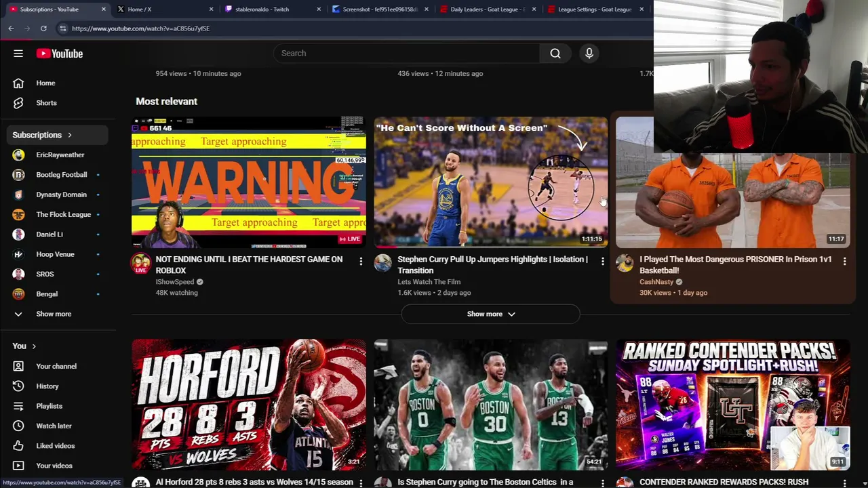Open Is Stephen Curry going to Celtics title
The image size is (868, 488).
tap(486, 483)
